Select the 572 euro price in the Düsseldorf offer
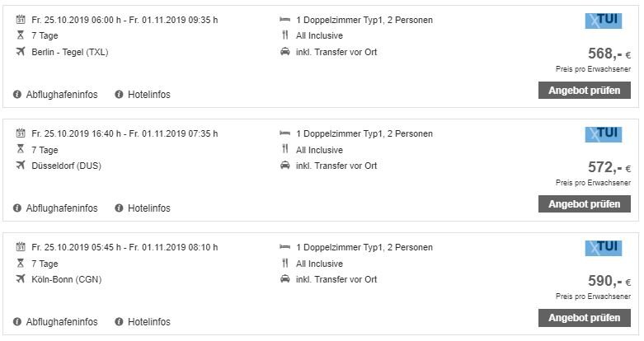The image size is (644, 341). point(609,167)
